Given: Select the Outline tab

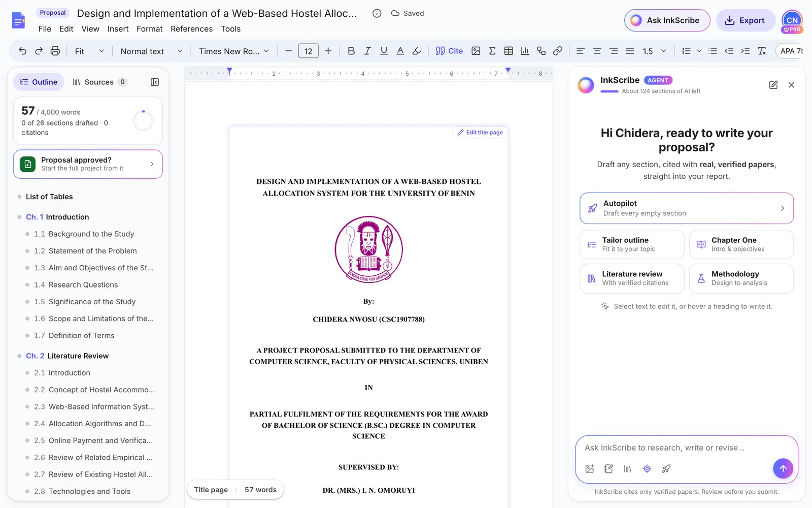Looking at the screenshot, I should pos(39,82).
